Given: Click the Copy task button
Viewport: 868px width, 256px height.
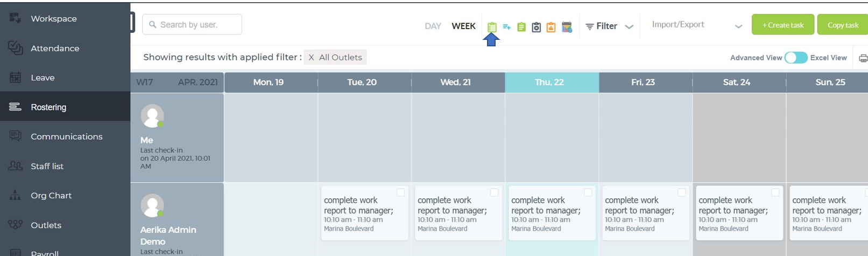Looking at the screenshot, I should 843,25.
